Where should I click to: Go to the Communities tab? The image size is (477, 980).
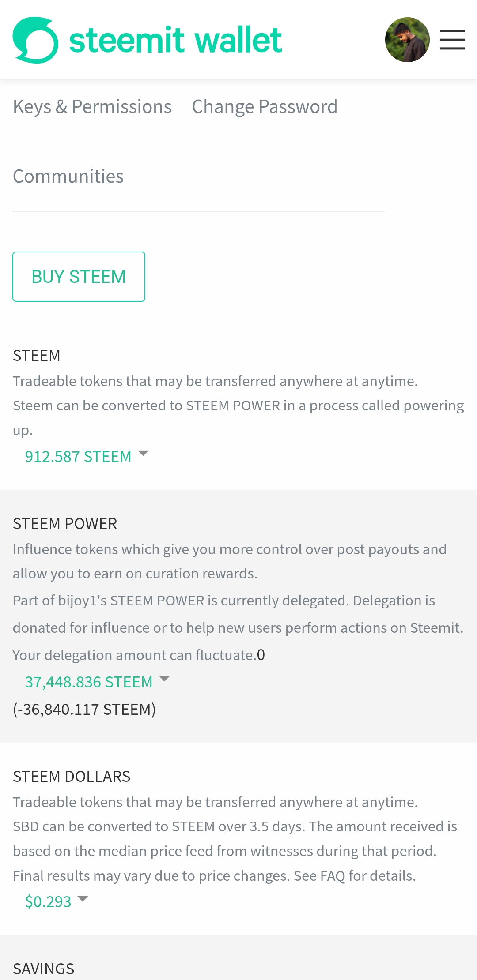pyautogui.click(x=68, y=176)
